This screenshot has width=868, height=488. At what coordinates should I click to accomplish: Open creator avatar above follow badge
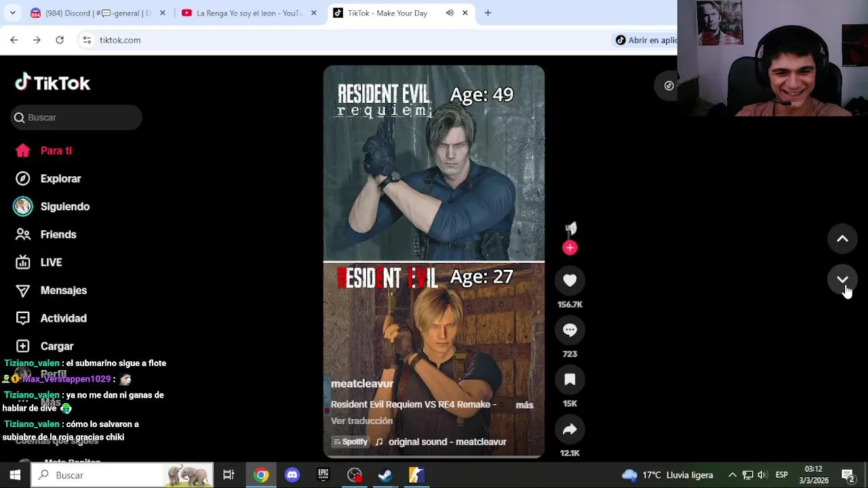570,228
